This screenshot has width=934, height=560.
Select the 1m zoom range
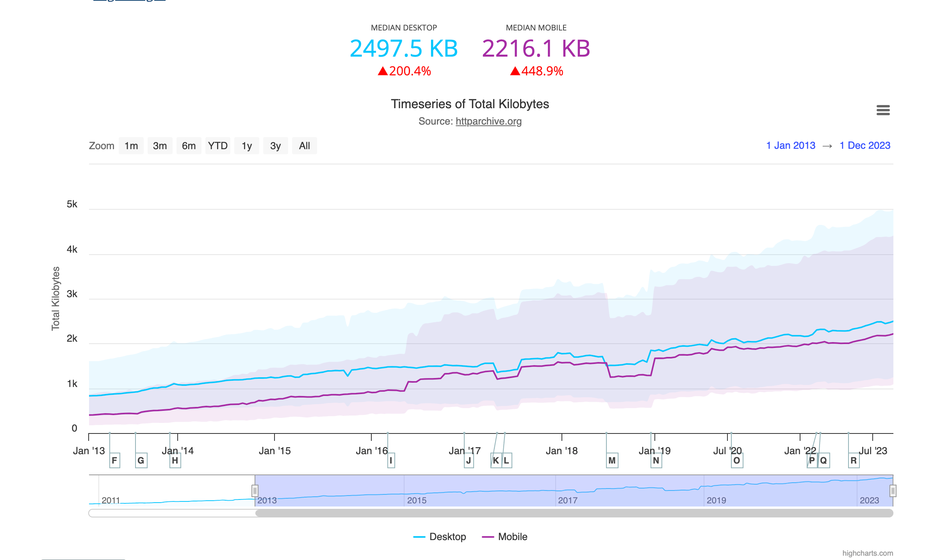131,145
